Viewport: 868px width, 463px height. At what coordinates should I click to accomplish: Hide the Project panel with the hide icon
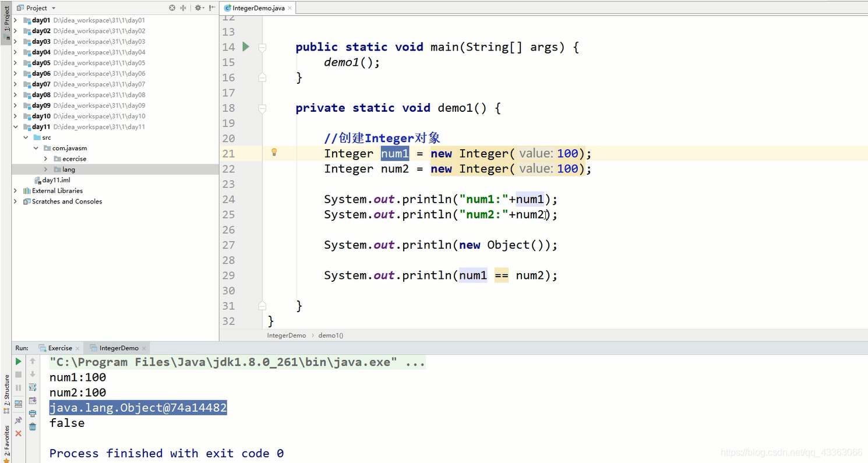tap(211, 8)
